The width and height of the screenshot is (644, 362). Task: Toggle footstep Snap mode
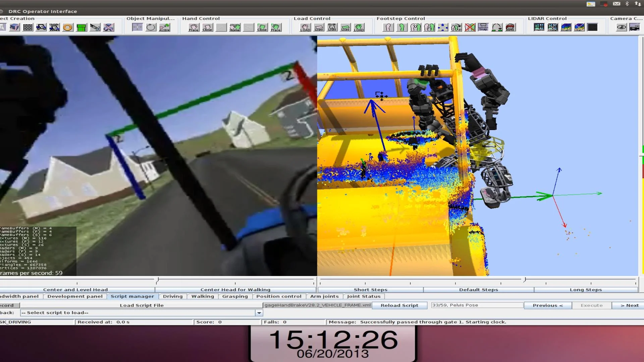[x=483, y=27]
